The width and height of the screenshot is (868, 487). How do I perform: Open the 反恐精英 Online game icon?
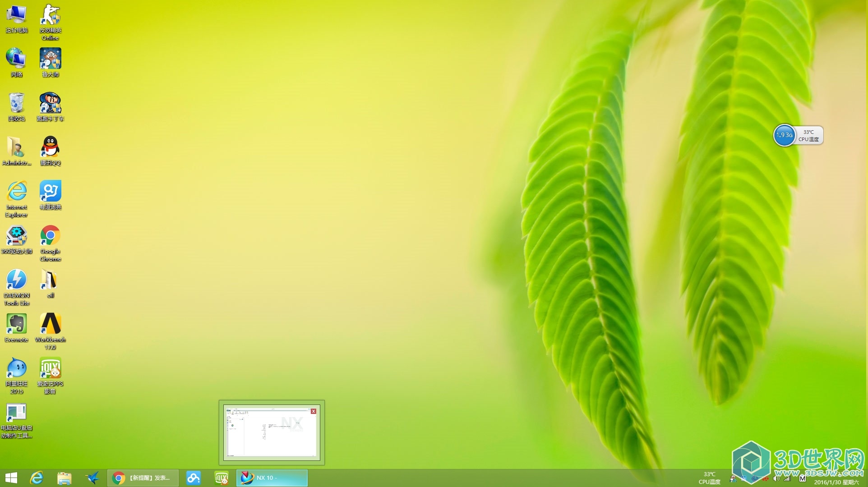click(x=50, y=23)
